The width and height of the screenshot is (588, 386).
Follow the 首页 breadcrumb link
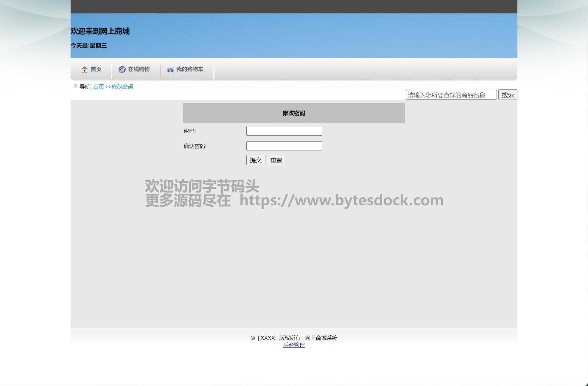point(98,87)
